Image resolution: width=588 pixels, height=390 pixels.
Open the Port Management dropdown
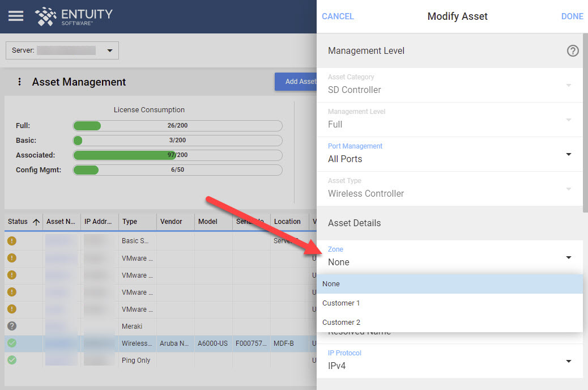click(569, 154)
